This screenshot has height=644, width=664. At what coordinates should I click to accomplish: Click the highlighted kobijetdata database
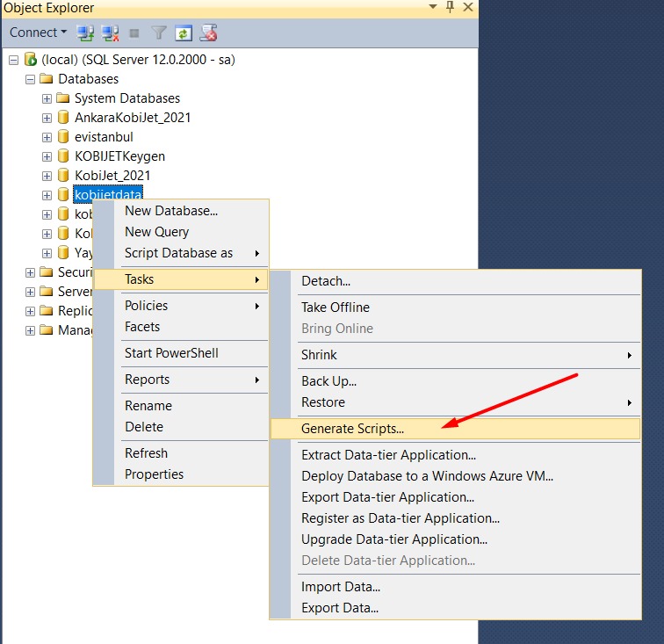point(108,194)
